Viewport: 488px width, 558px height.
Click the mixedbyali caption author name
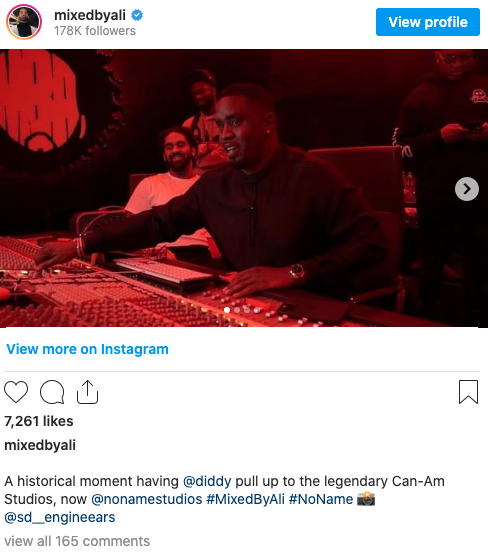40,445
